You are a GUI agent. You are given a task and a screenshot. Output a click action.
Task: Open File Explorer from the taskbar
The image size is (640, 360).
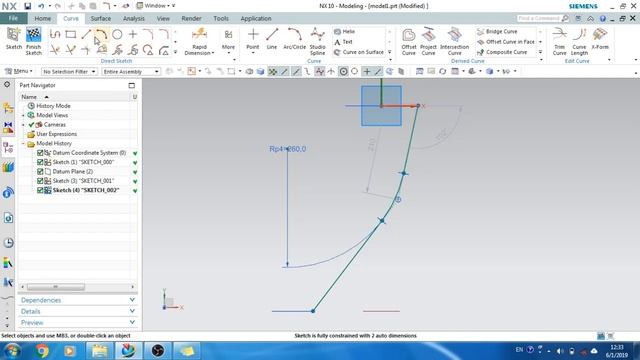99,351
